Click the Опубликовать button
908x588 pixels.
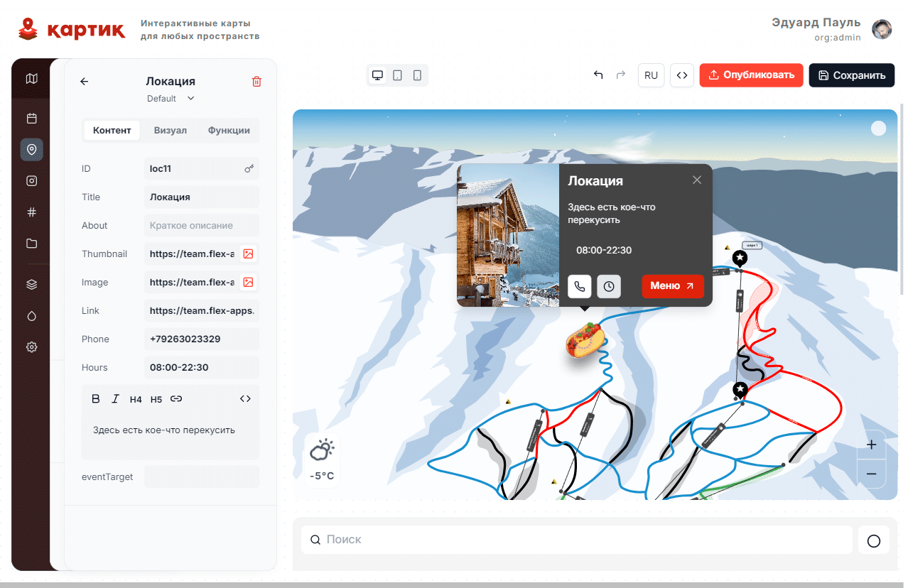click(752, 75)
